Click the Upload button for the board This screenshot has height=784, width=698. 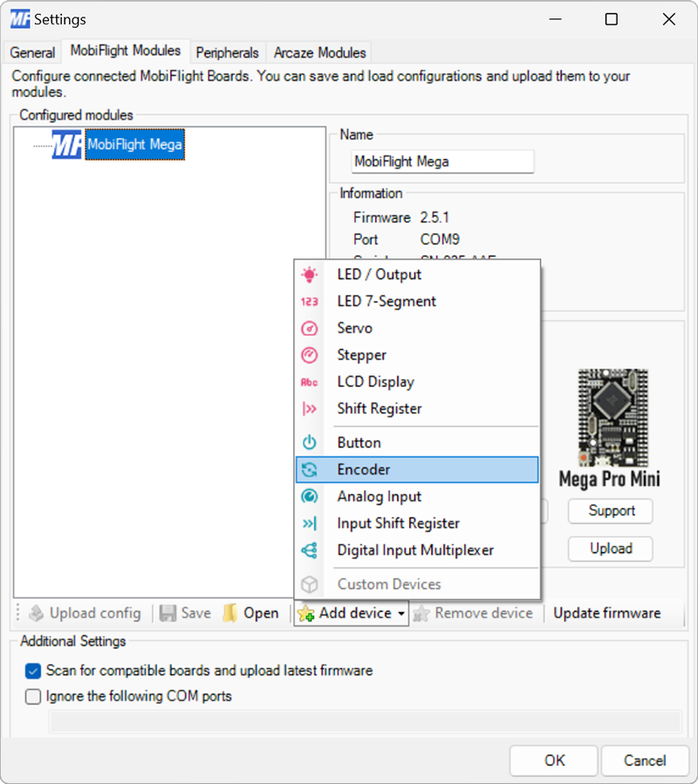click(610, 549)
